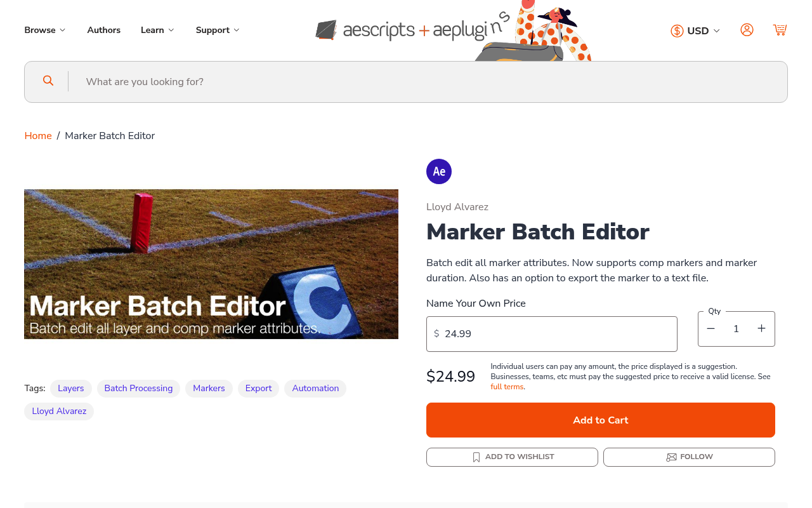Screen dimensions: 812x508
Task: Open the shopping cart
Action: [x=780, y=29]
